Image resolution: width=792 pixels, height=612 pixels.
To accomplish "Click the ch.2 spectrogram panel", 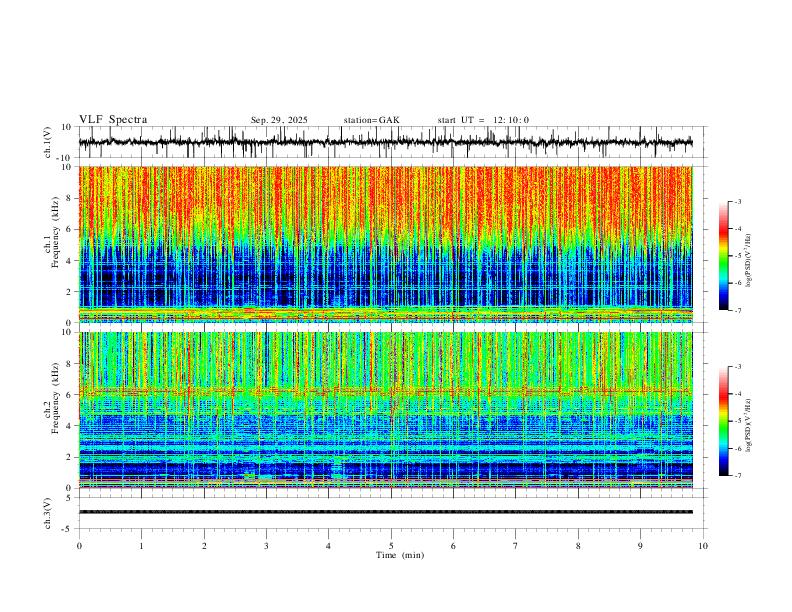I will coord(386,410).
